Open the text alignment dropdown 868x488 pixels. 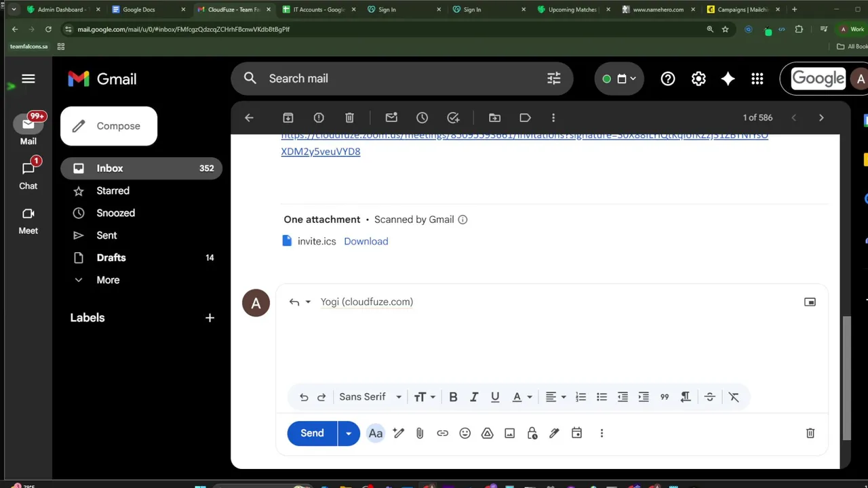(x=556, y=397)
